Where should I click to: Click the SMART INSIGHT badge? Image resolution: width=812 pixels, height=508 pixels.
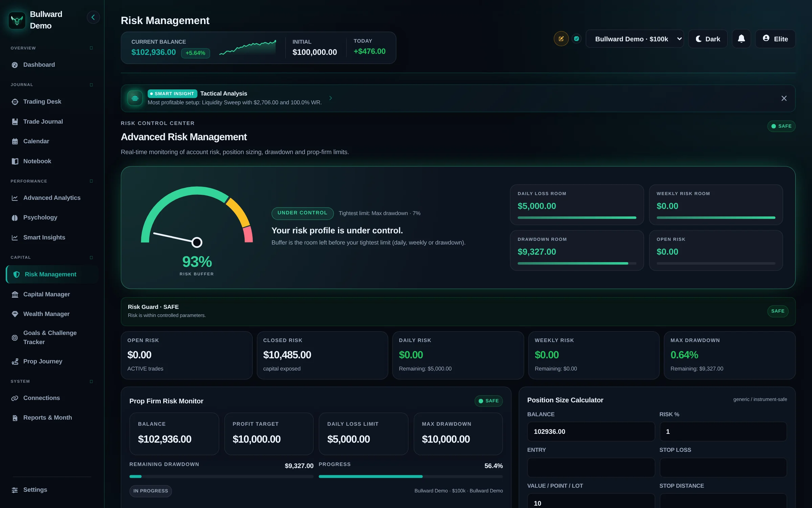[x=173, y=93]
